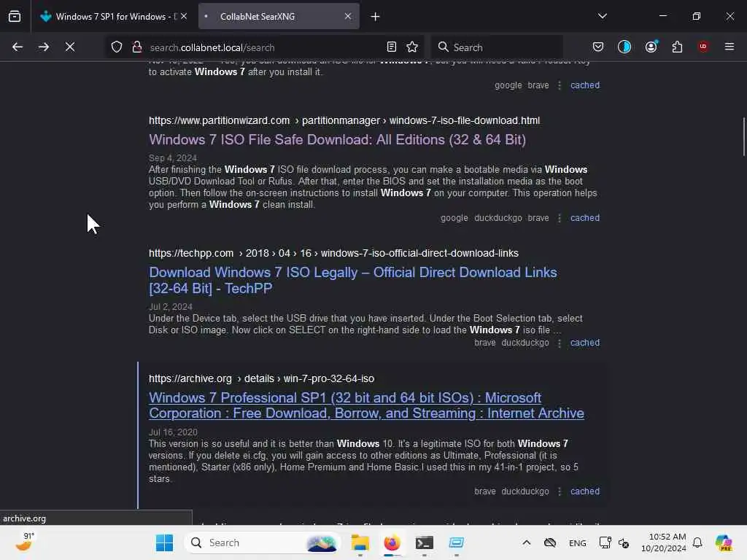
Task: Show site security lock info
Action: point(136,47)
